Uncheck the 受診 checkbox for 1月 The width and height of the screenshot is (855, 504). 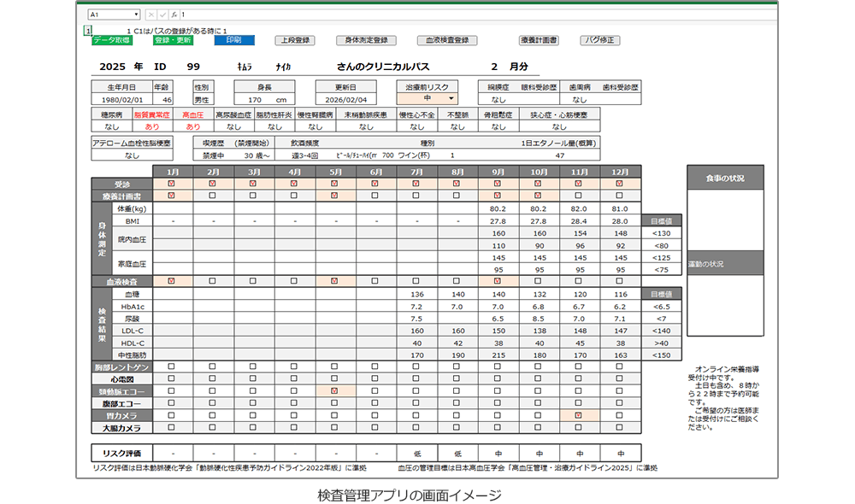(173, 184)
